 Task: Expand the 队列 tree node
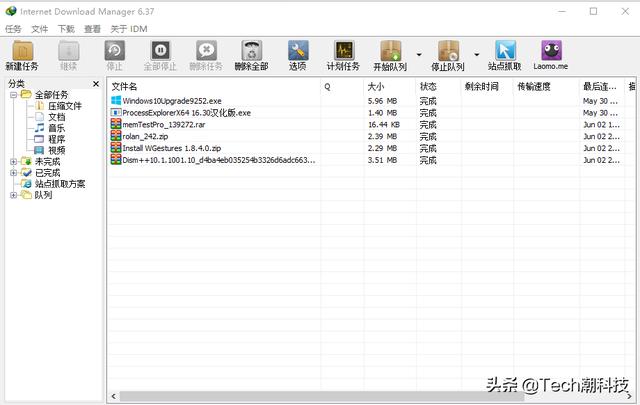tap(13, 195)
